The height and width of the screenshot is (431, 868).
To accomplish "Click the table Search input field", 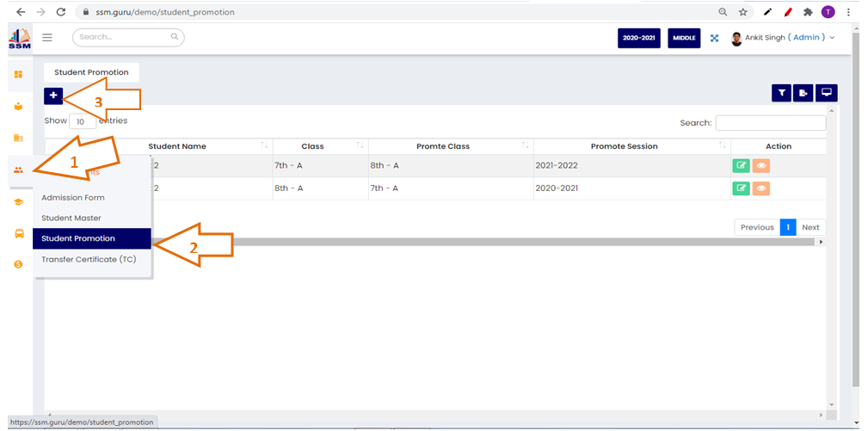I will (770, 123).
